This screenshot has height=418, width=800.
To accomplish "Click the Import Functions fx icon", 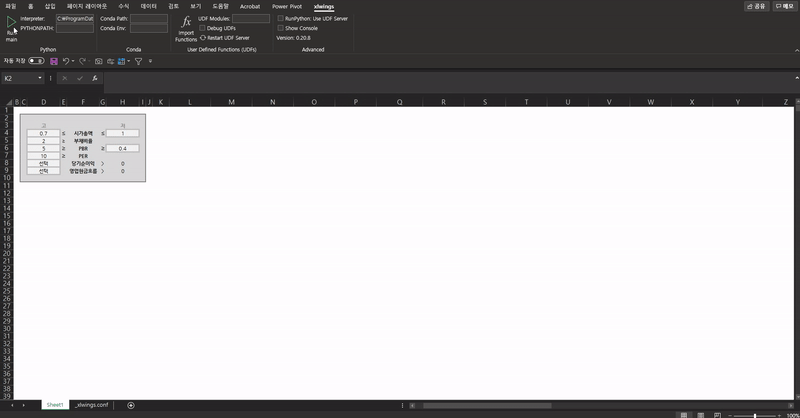I will 186,22.
